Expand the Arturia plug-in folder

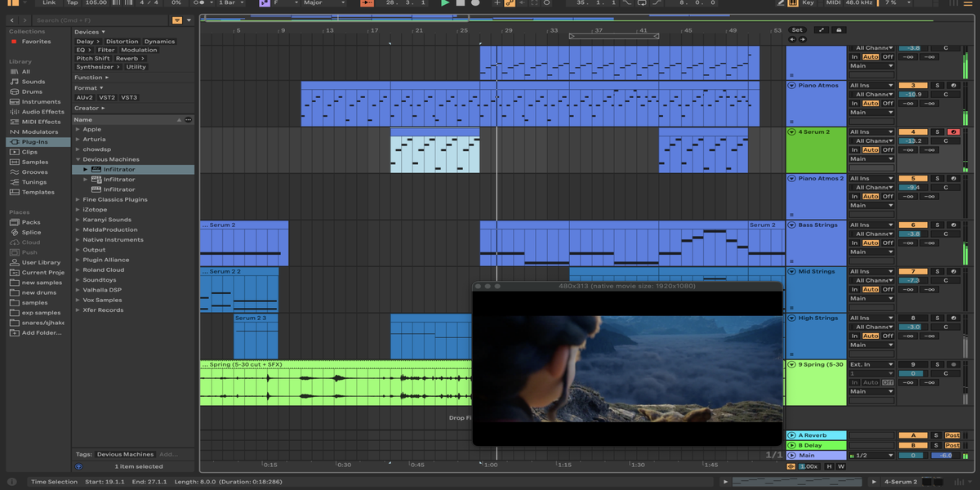(78, 140)
